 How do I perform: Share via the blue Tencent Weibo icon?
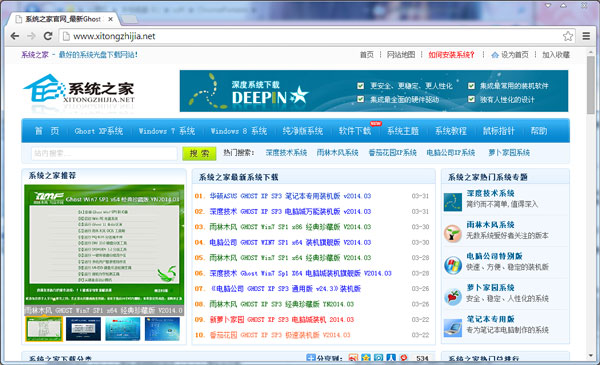pyautogui.click(x=378, y=358)
